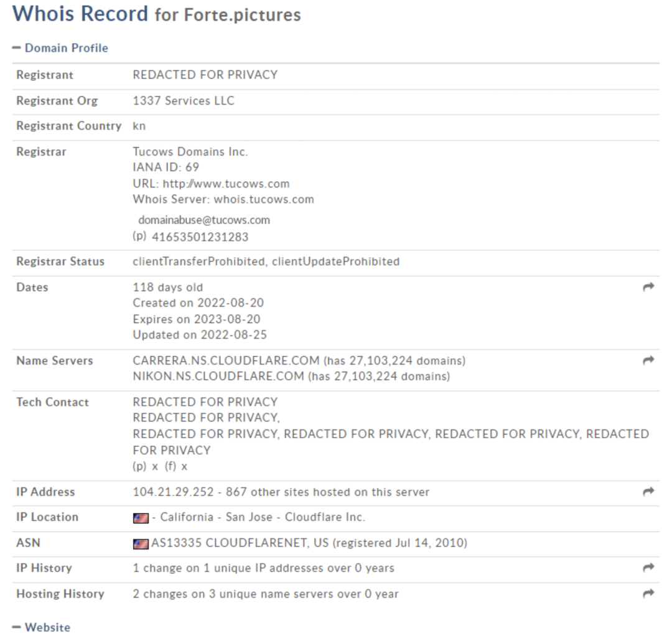Collapse the Domain Profile section
This screenshot has height=633, width=672.
coord(60,48)
